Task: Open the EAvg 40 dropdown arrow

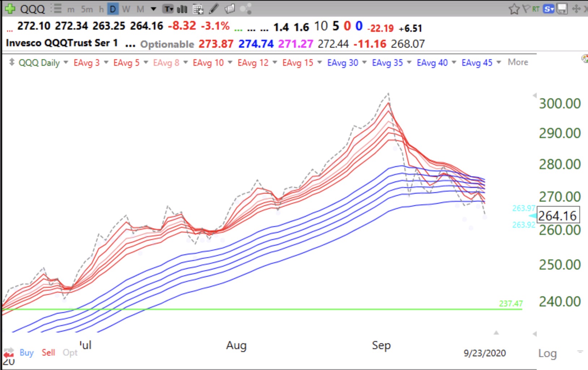Action: point(454,62)
